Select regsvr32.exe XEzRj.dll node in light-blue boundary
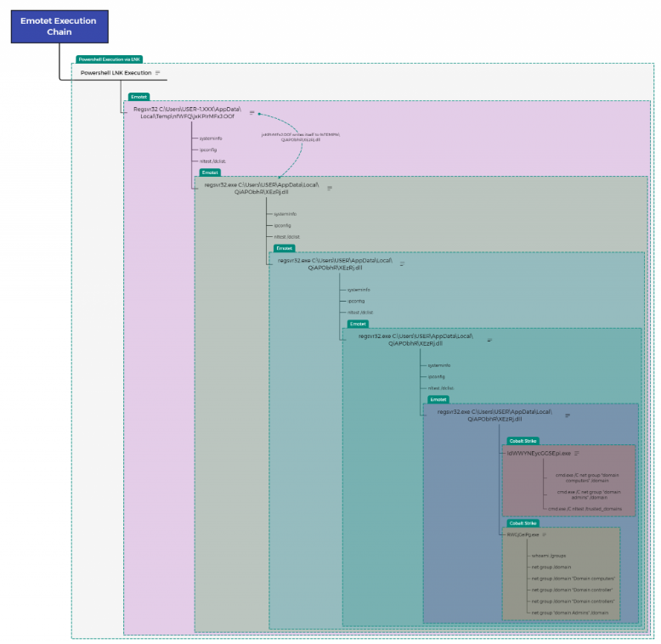This screenshot has height=644, width=661. (335, 264)
